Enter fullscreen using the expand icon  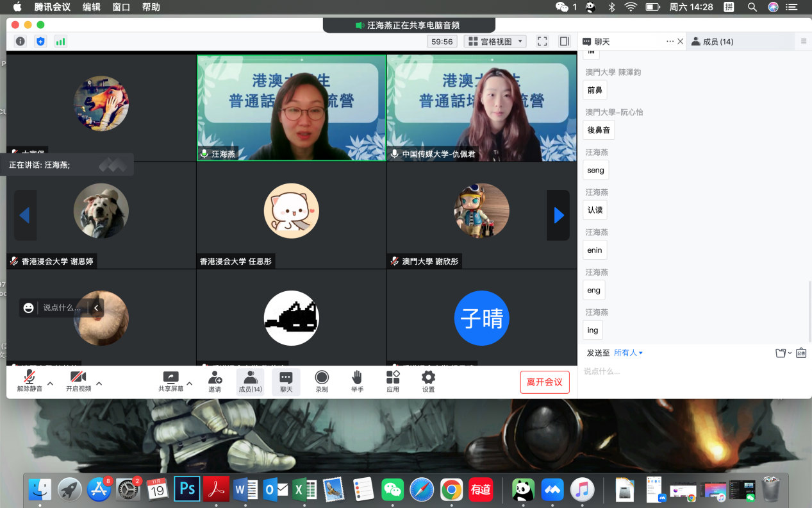coord(542,42)
